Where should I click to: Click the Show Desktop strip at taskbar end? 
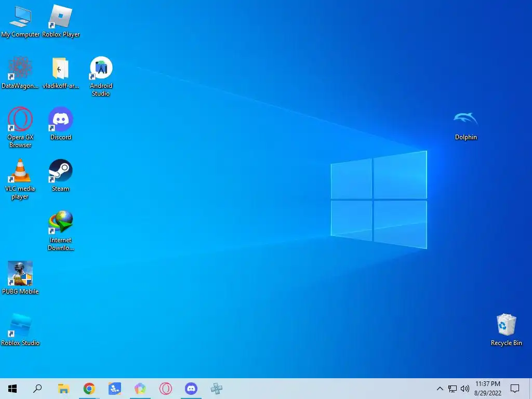pos(530,389)
